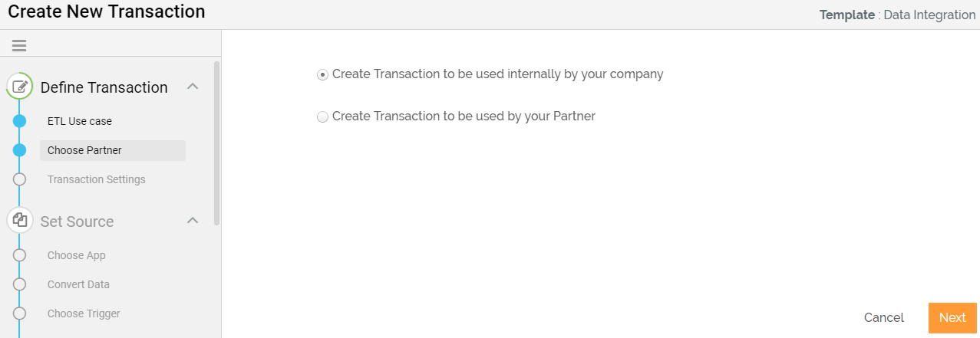Viewport: 980px width, 338px height.
Task: Click the Choose Trigger step circle
Action: 20,313
